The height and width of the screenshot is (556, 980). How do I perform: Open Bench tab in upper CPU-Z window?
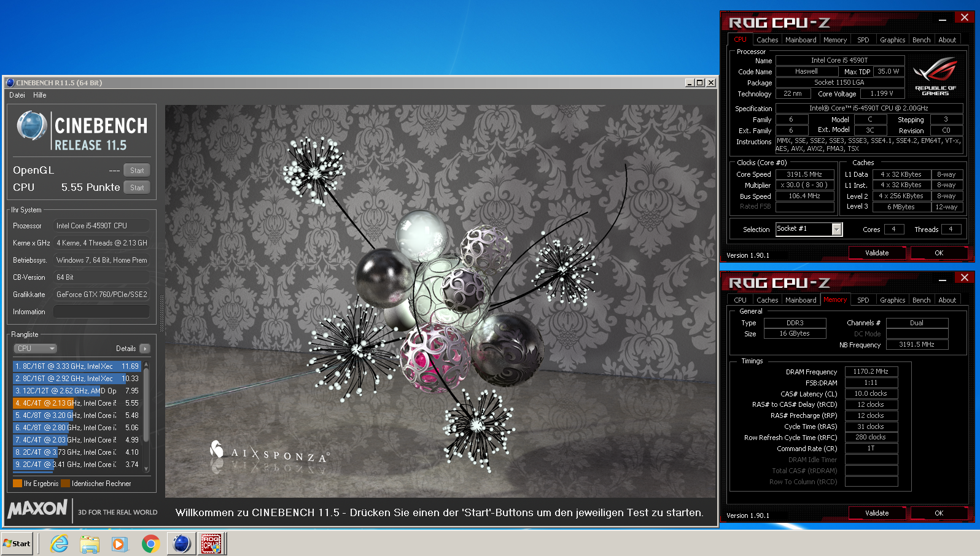coord(921,40)
